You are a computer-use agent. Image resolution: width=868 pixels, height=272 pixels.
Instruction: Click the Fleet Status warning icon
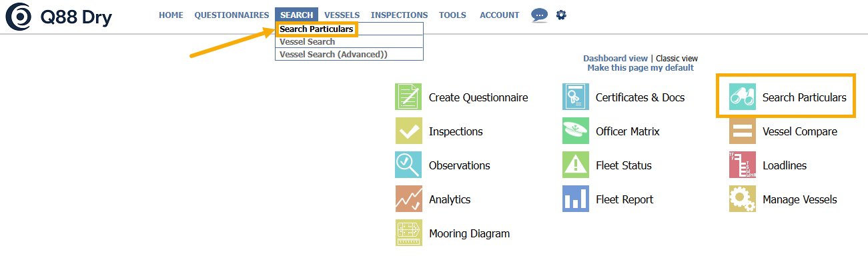575,165
